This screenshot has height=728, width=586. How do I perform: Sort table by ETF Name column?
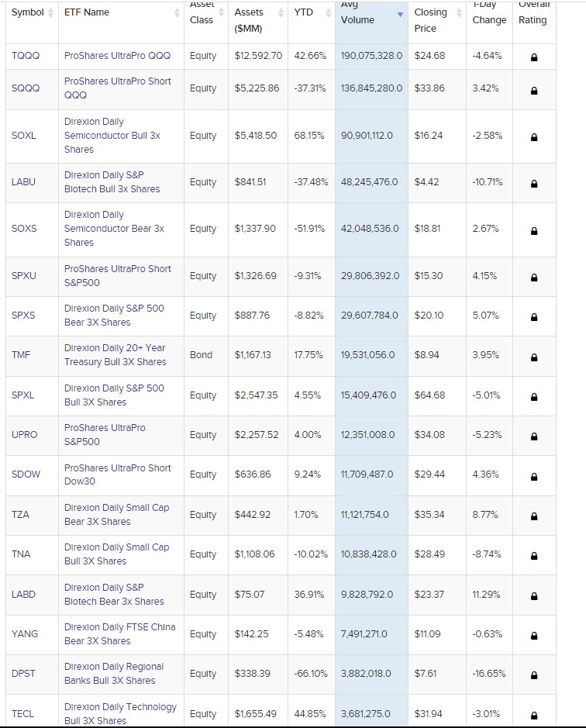(87, 12)
